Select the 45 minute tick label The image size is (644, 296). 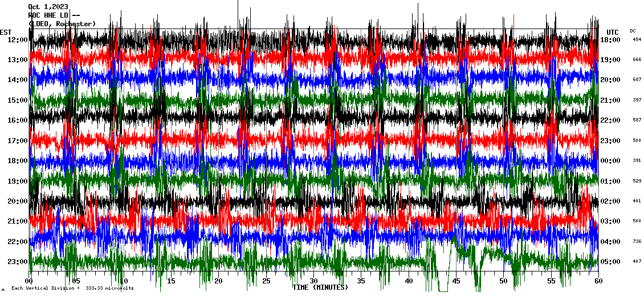(456, 281)
